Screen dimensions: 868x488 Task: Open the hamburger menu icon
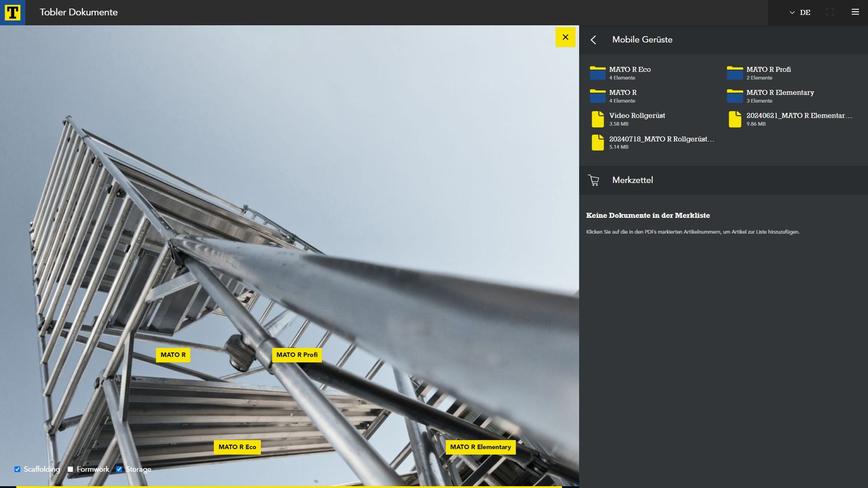pyautogui.click(x=855, y=12)
